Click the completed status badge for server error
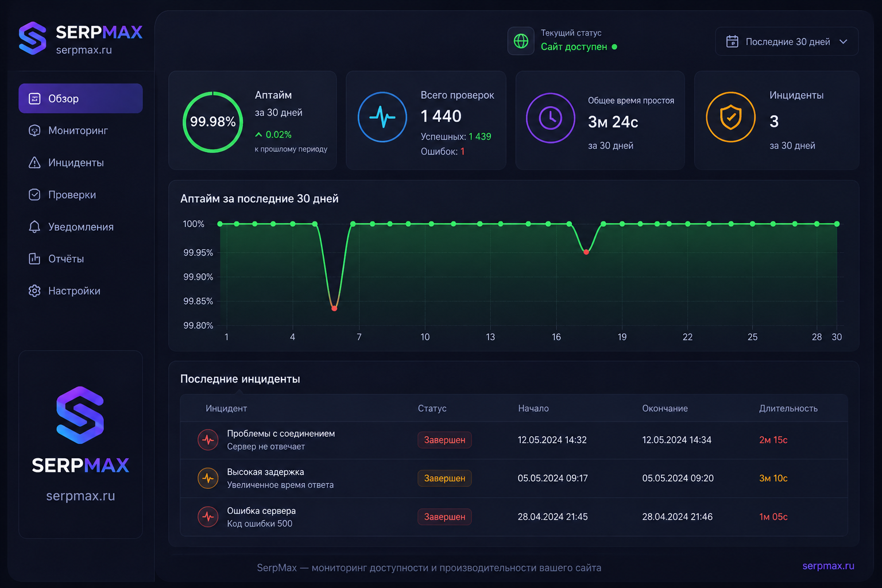This screenshot has width=882, height=588. point(444,517)
